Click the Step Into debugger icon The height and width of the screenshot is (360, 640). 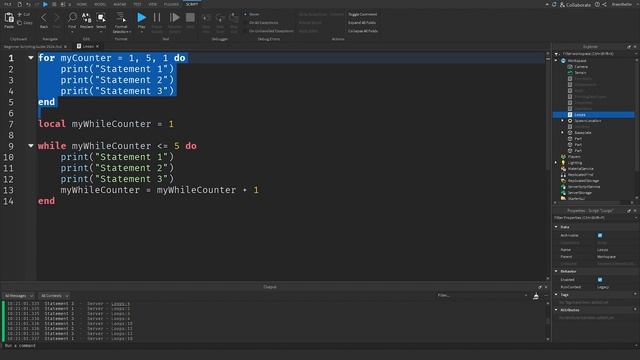tap(206, 18)
